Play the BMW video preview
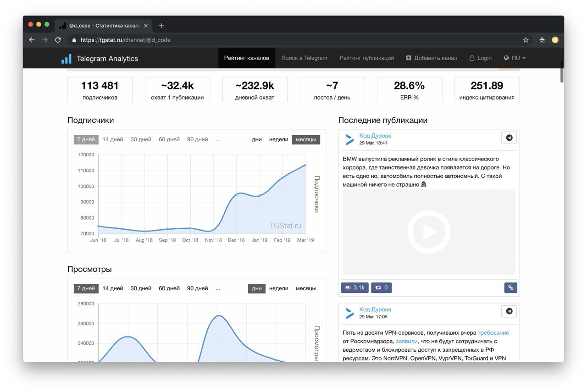This screenshot has width=587, height=392. 429,232
